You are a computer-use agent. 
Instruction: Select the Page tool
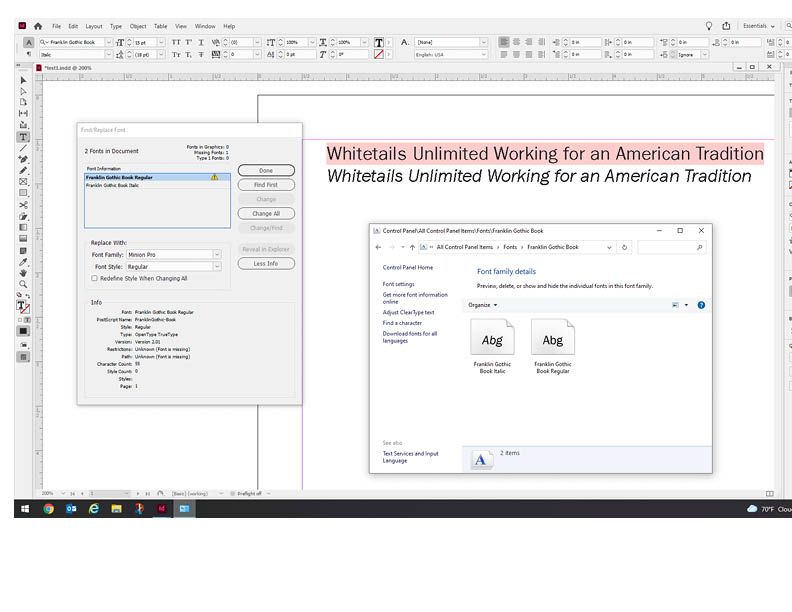click(x=23, y=102)
